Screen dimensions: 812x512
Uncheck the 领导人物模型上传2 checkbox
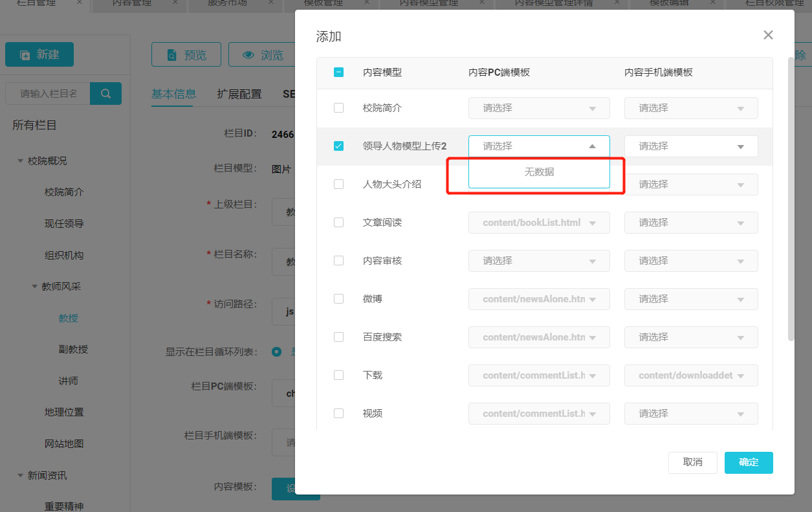tap(338, 146)
